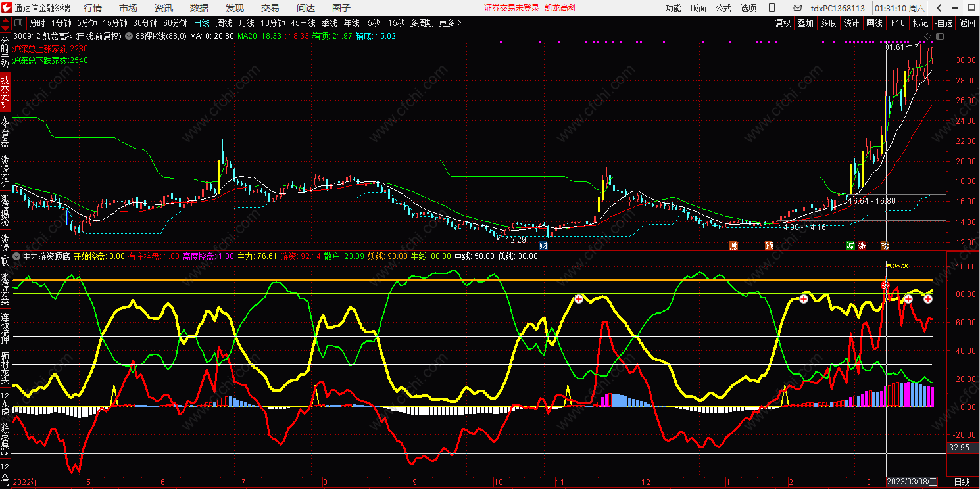Open the 功能 menu
The height and width of the screenshot is (489, 980).
[x=673, y=8]
